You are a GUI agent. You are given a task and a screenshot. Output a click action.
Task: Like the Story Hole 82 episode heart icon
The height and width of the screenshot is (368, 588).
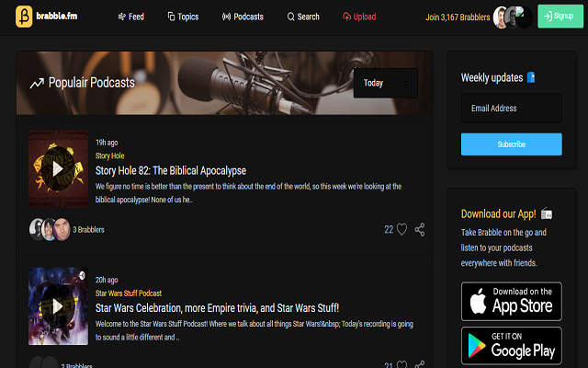point(401,229)
